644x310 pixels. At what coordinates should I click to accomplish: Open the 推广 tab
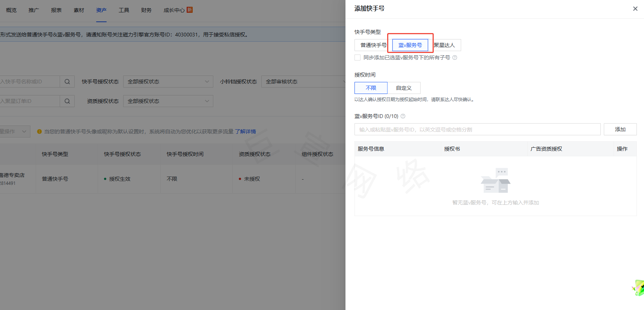34,10
